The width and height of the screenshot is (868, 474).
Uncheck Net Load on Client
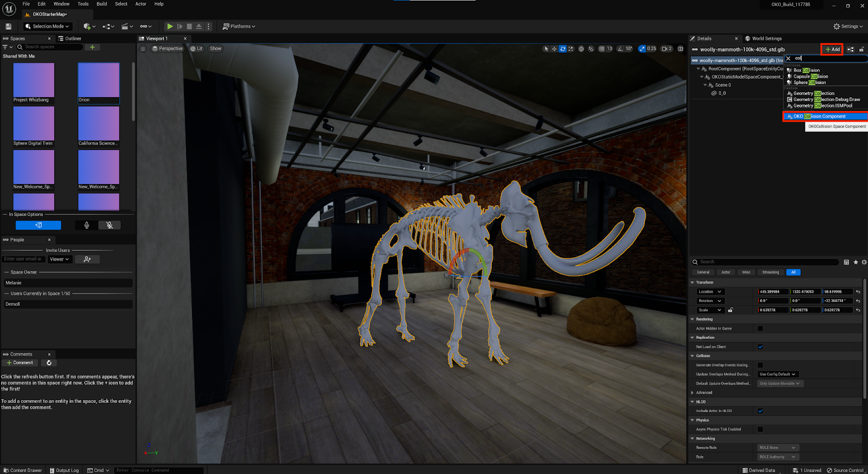(x=760, y=347)
